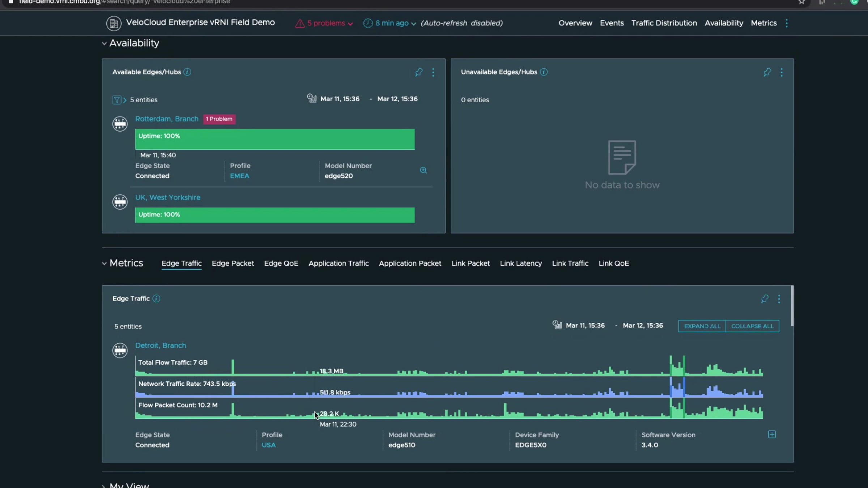
Task: Expand Detroit details with plus icon
Action: [772, 435]
